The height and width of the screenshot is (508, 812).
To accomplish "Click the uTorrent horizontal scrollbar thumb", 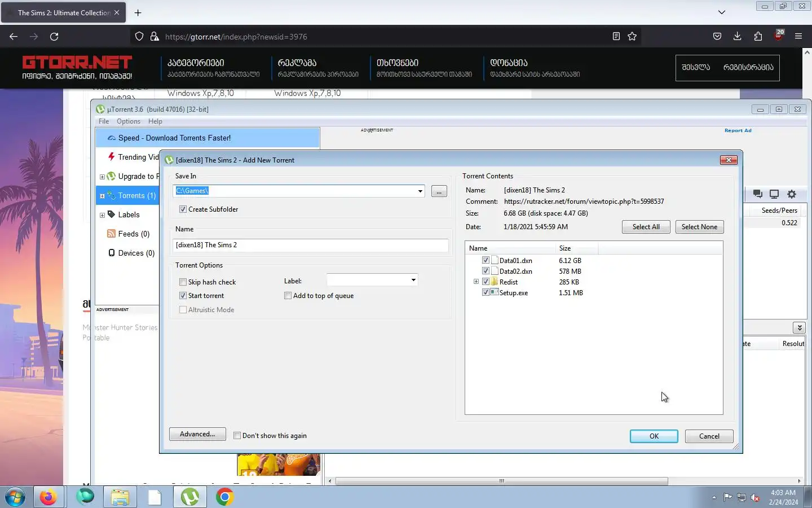I will pos(502,481).
